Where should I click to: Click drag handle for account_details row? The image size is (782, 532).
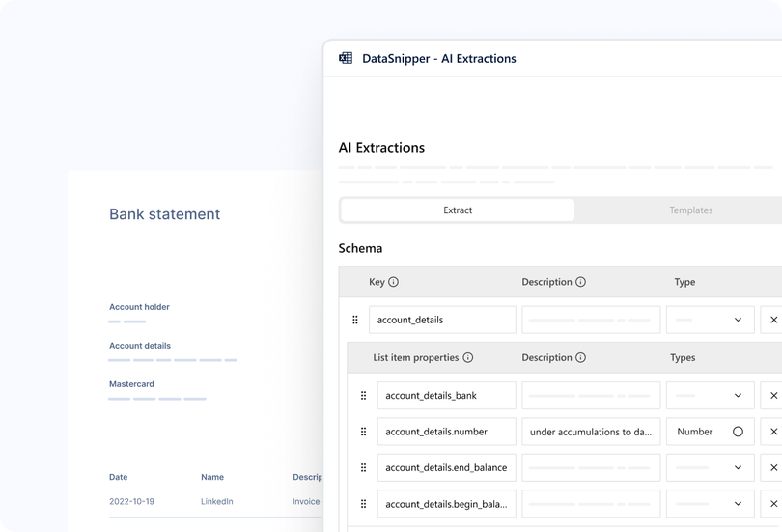pyautogui.click(x=354, y=320)
